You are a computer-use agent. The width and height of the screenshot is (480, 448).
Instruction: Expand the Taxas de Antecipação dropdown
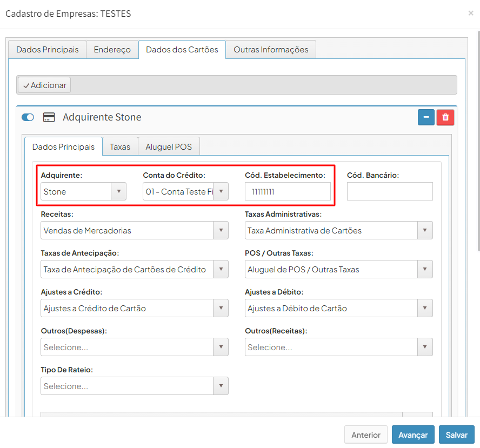click(220, 269)
